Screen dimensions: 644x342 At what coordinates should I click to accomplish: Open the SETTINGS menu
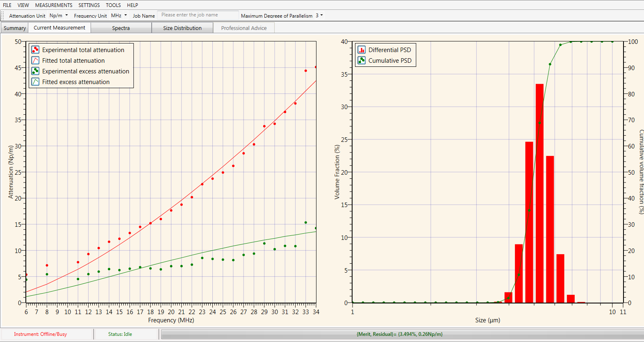coord(89,5)
